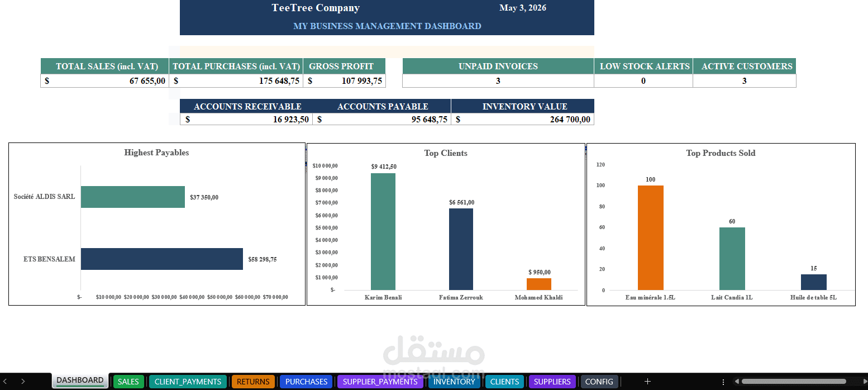Select the ETS BENSALEM navy bar
The image size is (868, 390).
pos(162,259)
